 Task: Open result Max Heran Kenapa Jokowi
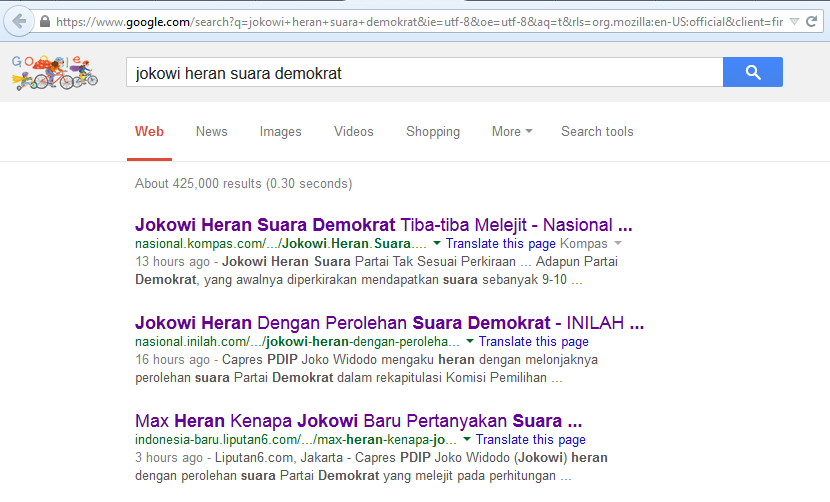pos(358,420)
